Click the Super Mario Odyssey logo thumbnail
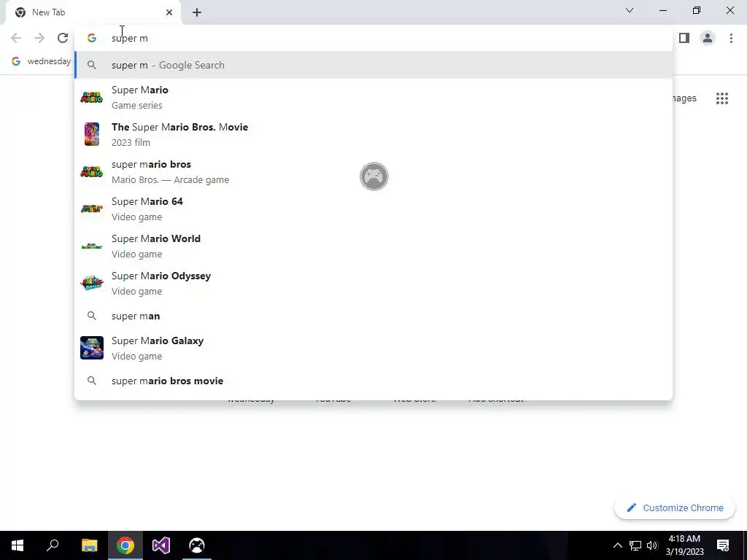The width and height of the screenshot is (747, 560). [x=92, y=283]
